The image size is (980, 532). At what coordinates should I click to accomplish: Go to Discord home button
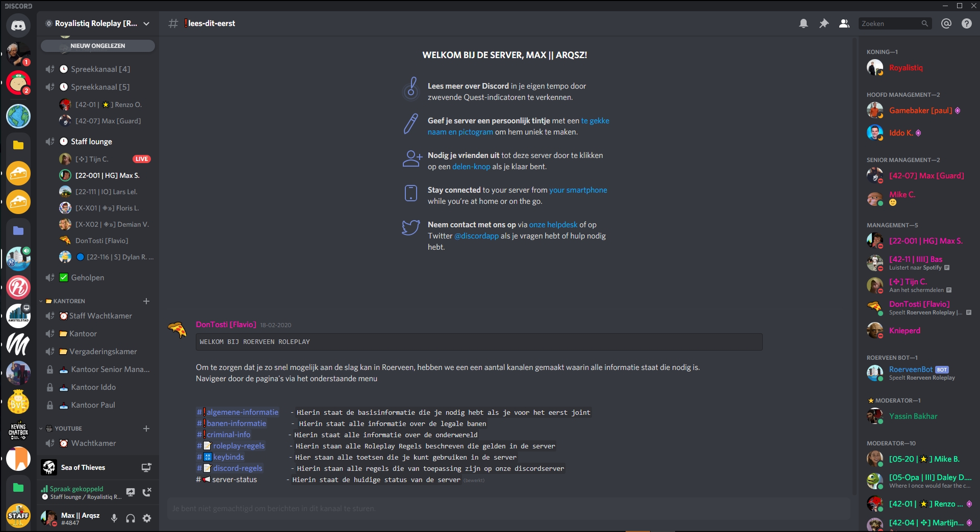click(x=18, y=25)
